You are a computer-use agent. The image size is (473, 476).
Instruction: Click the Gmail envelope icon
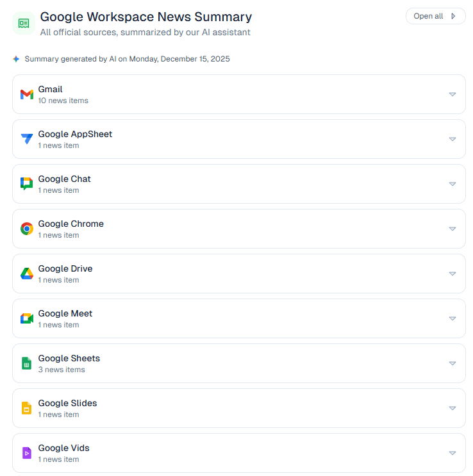[x=26, y=95]
